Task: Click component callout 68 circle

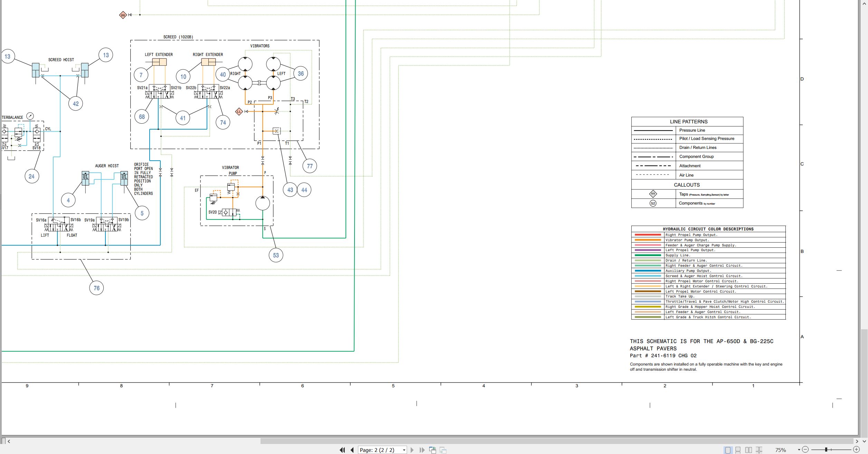Action: 142,117
